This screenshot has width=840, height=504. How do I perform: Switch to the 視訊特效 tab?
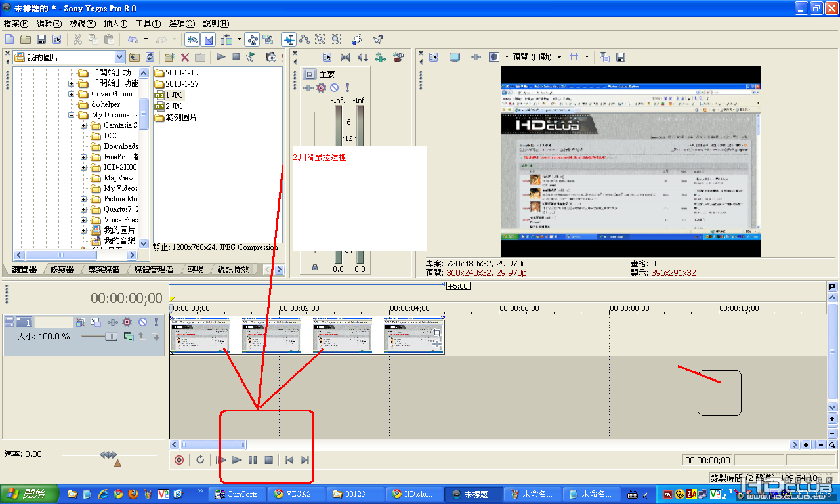[x=234, y=270]
